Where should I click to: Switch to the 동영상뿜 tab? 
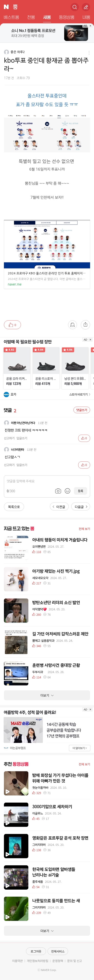[66, 17]
